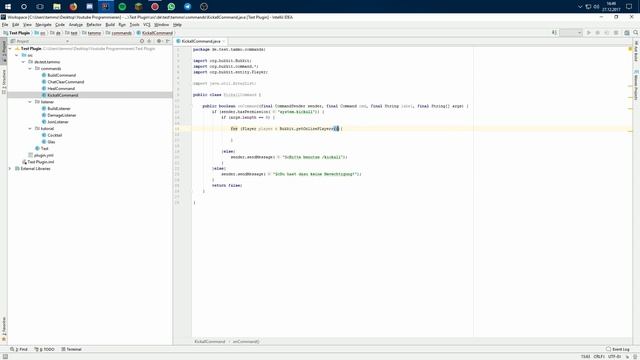The height and width of the screenshot is (360, 640).
Task: Click tool window quick access icon in status bar
Action: pyautogui.click(x=5, y=357)
